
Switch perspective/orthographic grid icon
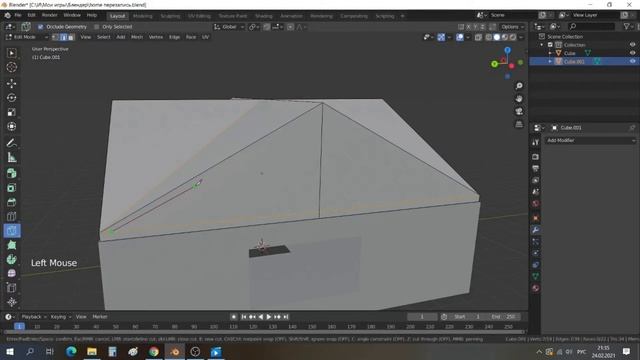519,124
